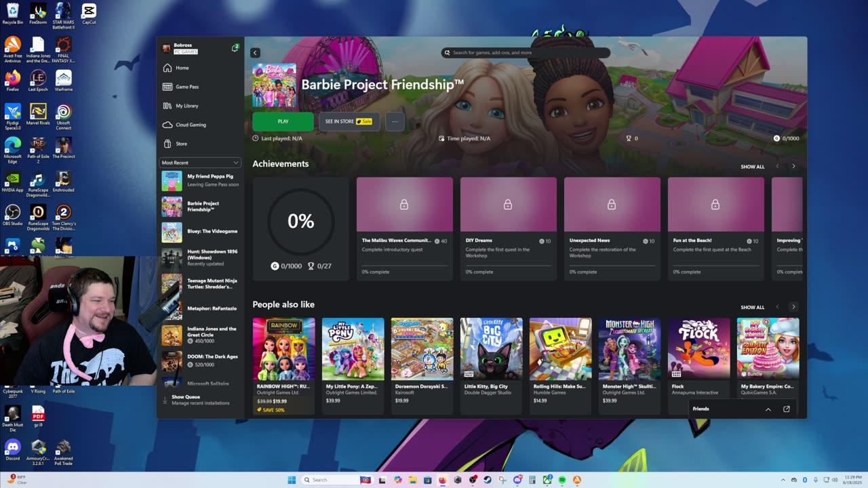Launch CapCut from the desktop
Viewport: 868px width, 488px height.
89,14
